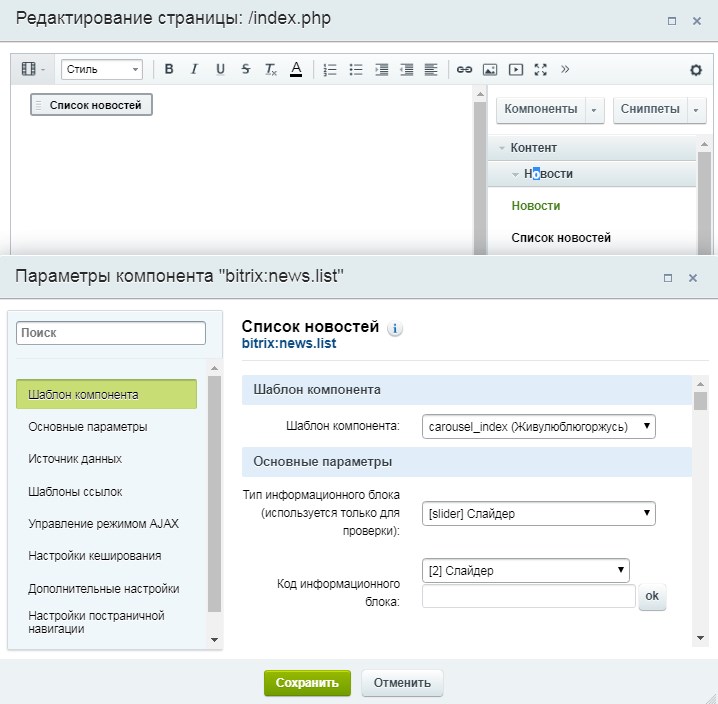The image size is (718, 704).
Task: Insert a hyperlink
Action: pyautogui.click(x=464, y=69)
